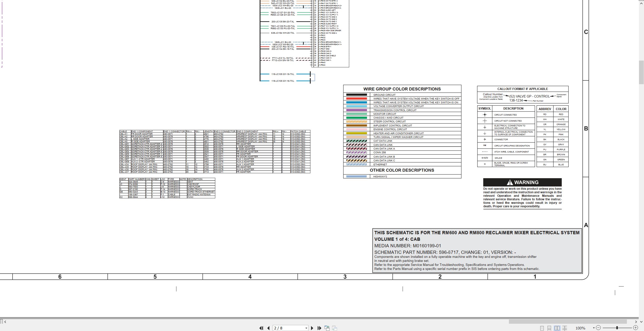
Task: Select continuous facing page view
Action: (565, 328)
